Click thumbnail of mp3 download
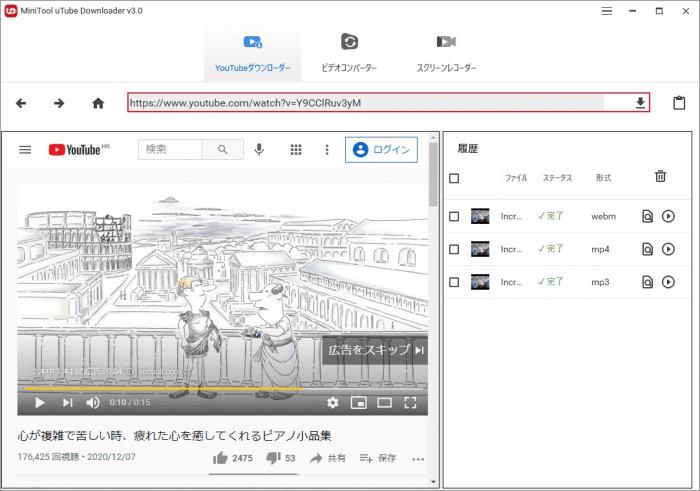 point(480,282)
